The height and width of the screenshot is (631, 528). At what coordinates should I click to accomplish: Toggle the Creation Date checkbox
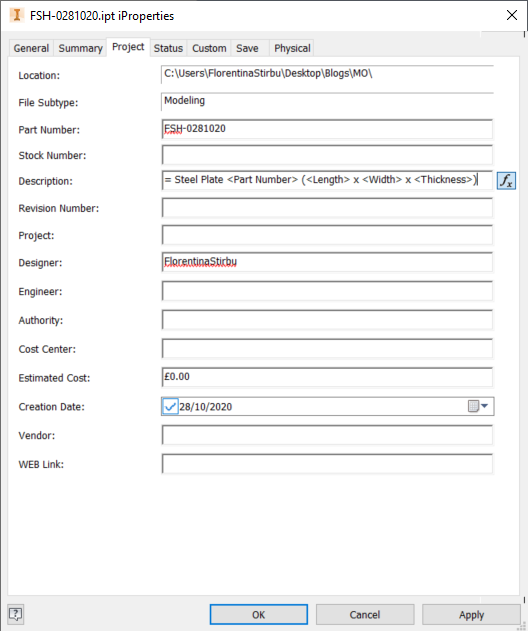coord(170,406)
